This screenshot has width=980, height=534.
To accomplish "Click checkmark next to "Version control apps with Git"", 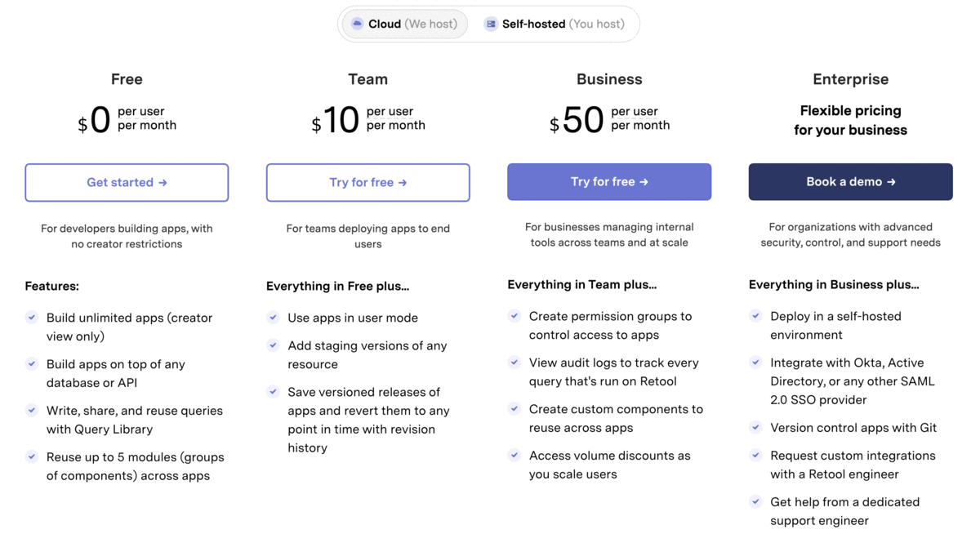I will point(755,427).
